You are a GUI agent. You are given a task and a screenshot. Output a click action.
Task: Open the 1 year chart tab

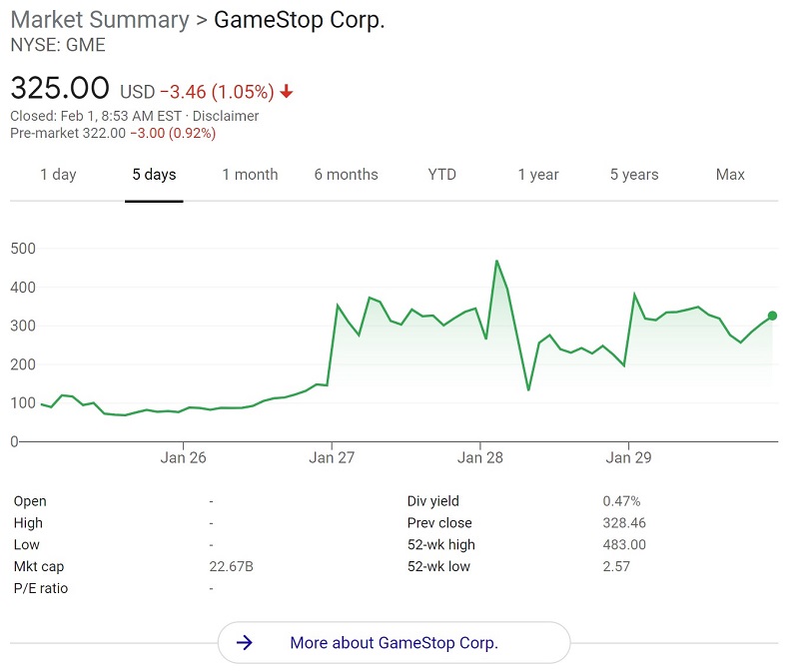tap(538, 175)
